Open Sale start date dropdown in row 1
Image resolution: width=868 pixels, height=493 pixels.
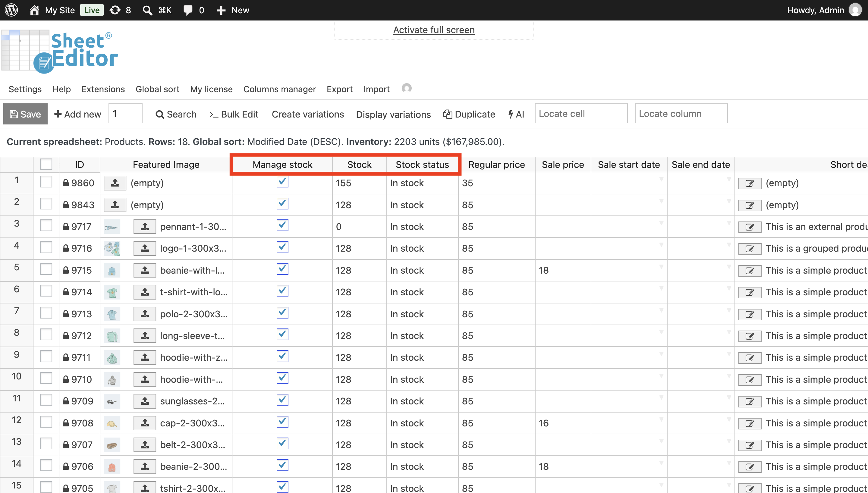click(x=661, y=179)
